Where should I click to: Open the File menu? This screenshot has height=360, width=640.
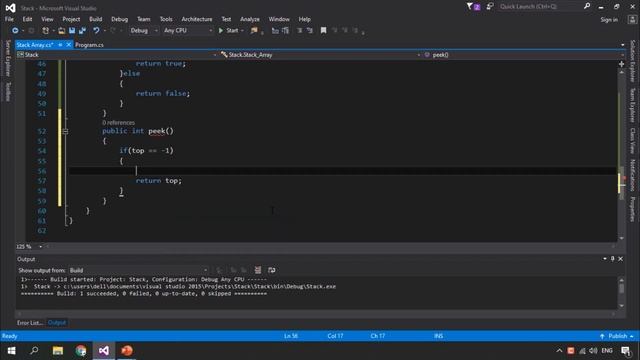click(9, 19)
